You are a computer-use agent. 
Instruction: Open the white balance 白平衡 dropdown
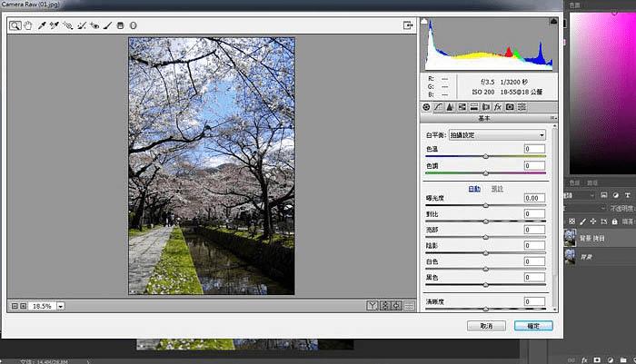tap(497, 135)
